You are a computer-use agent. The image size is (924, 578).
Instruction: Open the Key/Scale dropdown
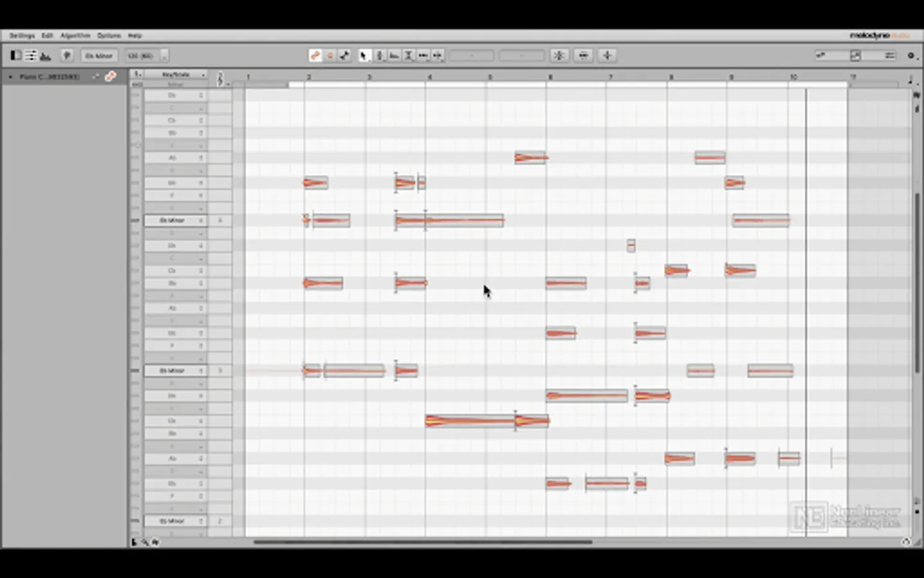pos(175,74)
